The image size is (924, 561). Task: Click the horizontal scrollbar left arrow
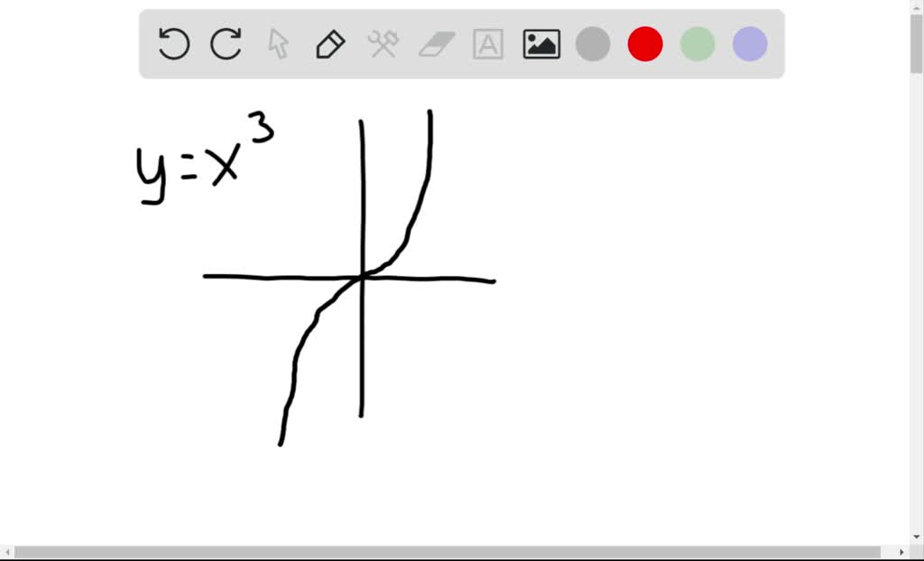[5, 552]
